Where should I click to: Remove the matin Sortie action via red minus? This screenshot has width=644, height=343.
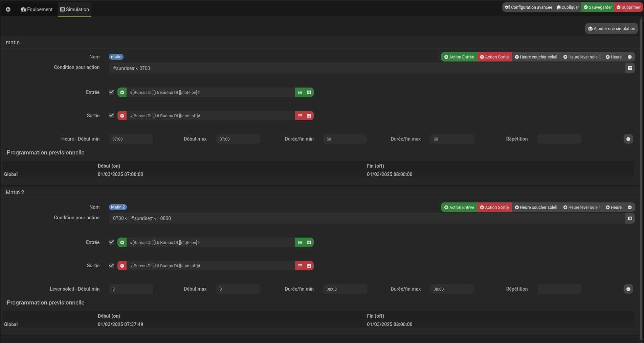122,116
